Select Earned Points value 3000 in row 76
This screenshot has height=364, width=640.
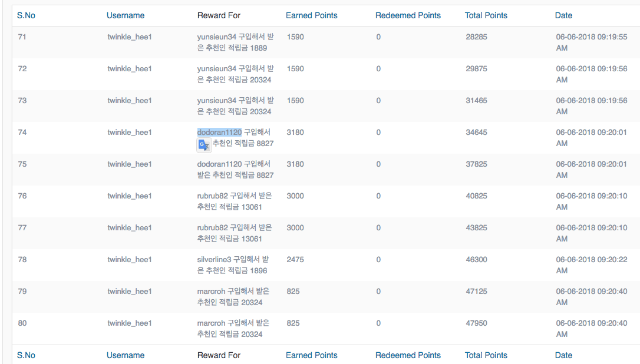click(295, 196)
